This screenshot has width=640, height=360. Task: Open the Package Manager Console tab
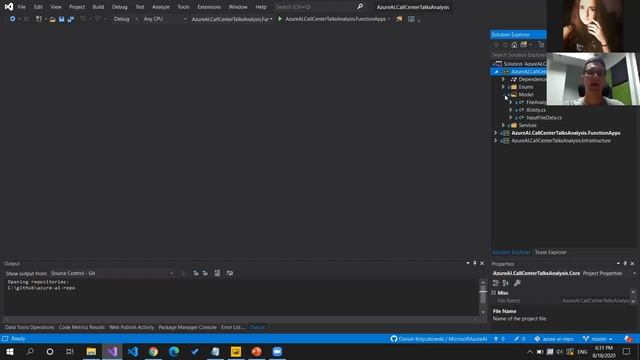tap(187, 327)
